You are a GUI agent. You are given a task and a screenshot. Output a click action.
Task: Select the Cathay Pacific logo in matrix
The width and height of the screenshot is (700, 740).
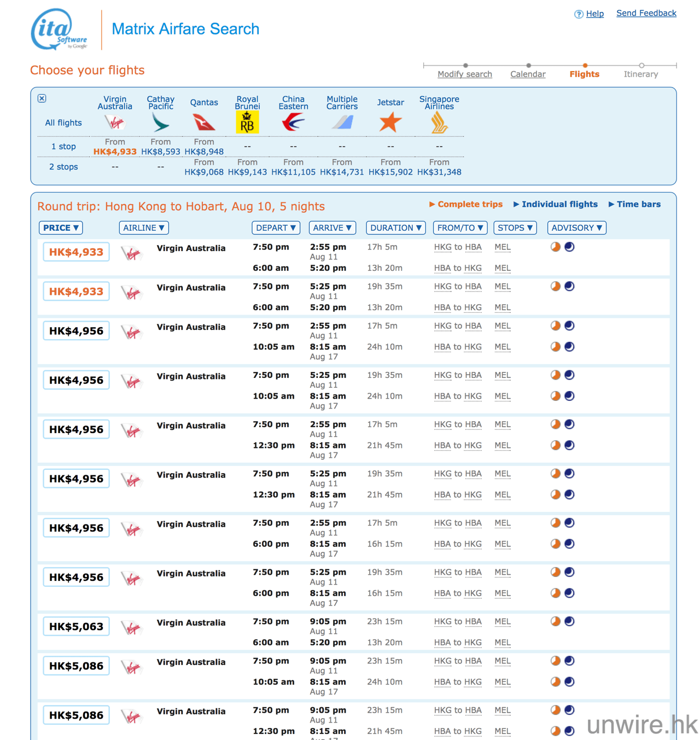[160, 123]
